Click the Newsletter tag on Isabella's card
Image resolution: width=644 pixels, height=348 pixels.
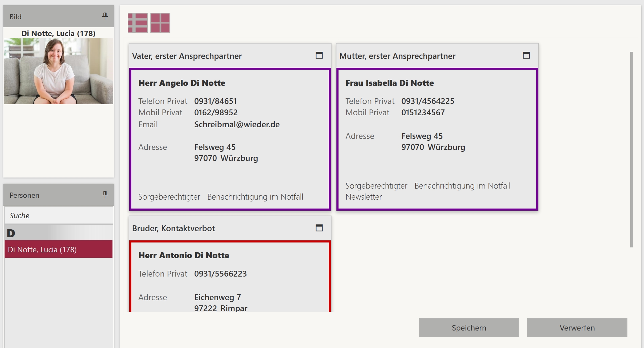click(x=363, y=197)
